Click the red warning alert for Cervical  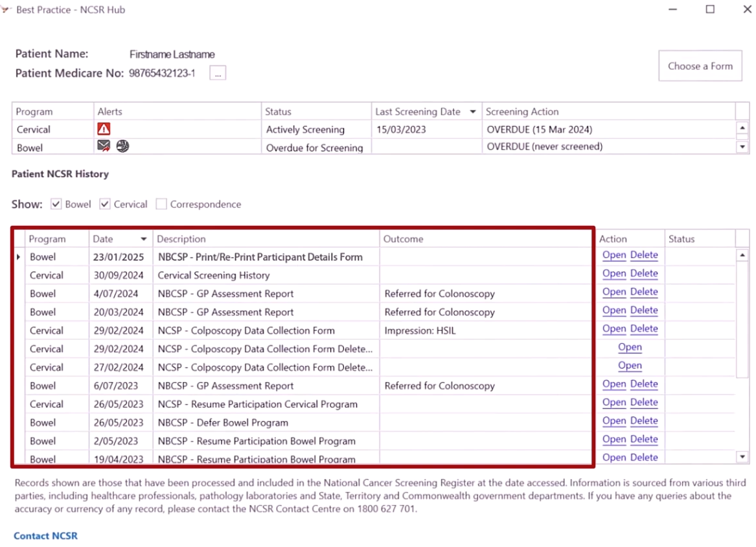[x=104, y=129]
